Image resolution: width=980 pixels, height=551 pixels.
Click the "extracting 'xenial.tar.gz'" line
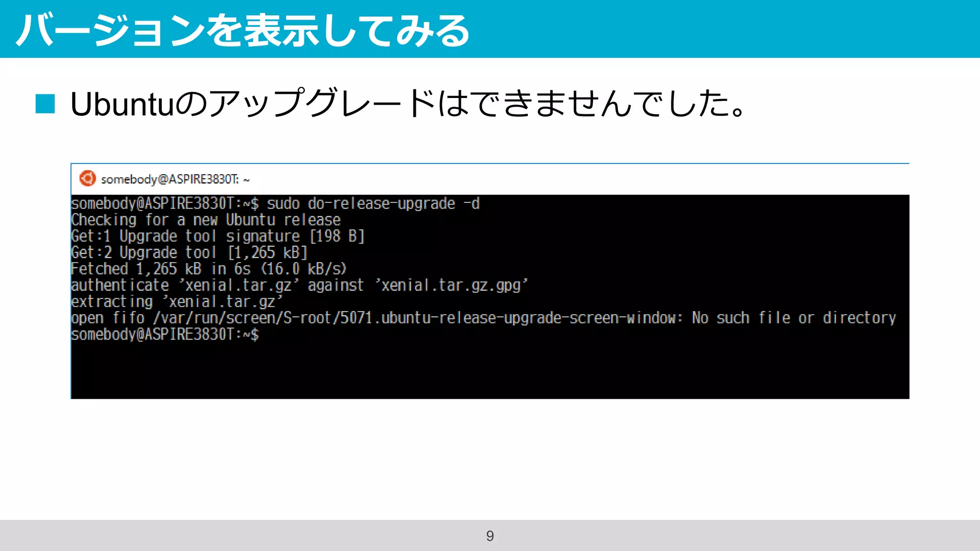(177, 302)
